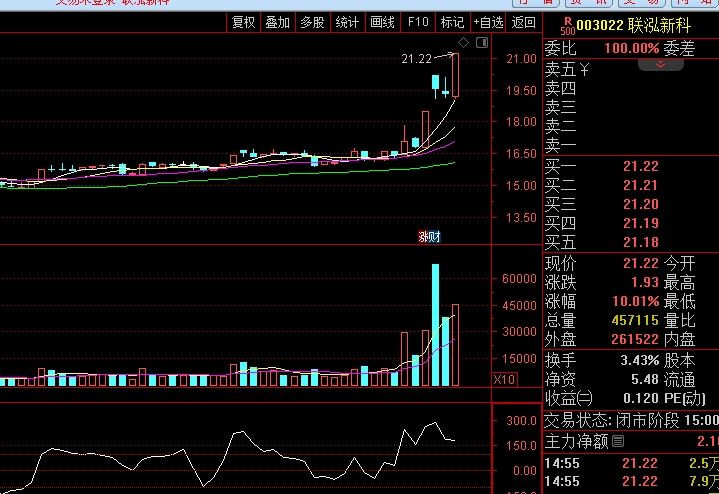
Task: Open F10 company info
Action: pyautogui.click(x=418, y=22)
